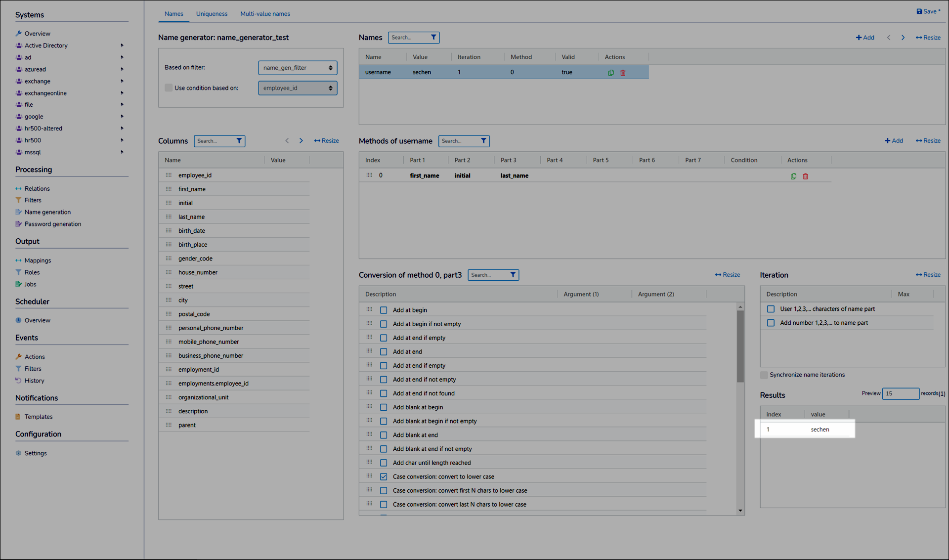Check 'Add at end' conversion
The width and height of the screenshot is (949, 560).
pos(384,351)
